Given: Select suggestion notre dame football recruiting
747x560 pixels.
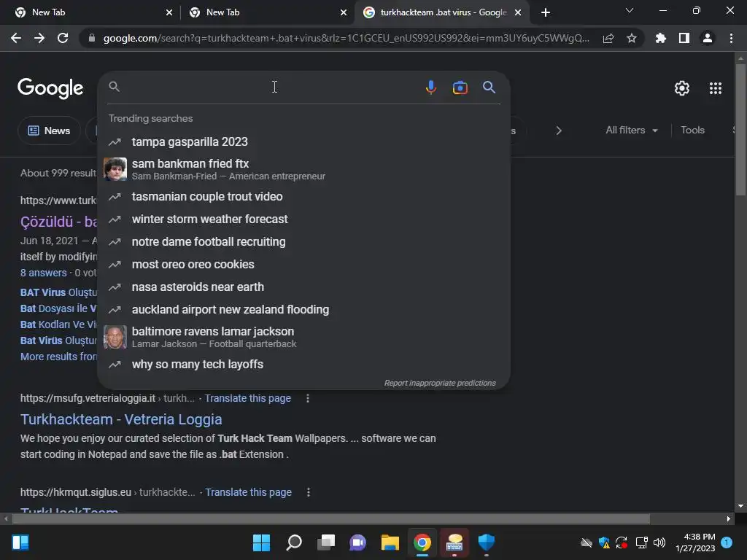Looking at the screenshot, I should (303, 242).
